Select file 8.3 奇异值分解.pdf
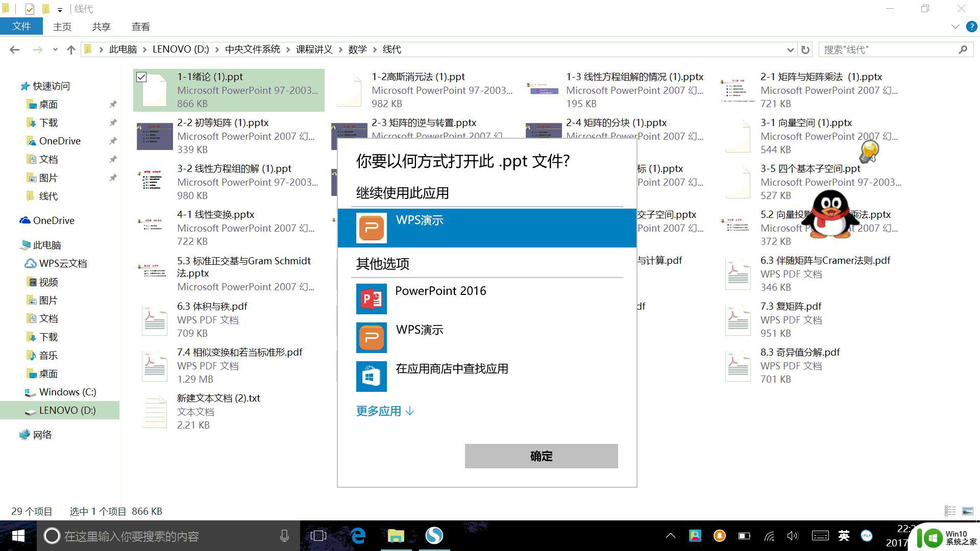980x551 pixels. (x=800, y=353)
